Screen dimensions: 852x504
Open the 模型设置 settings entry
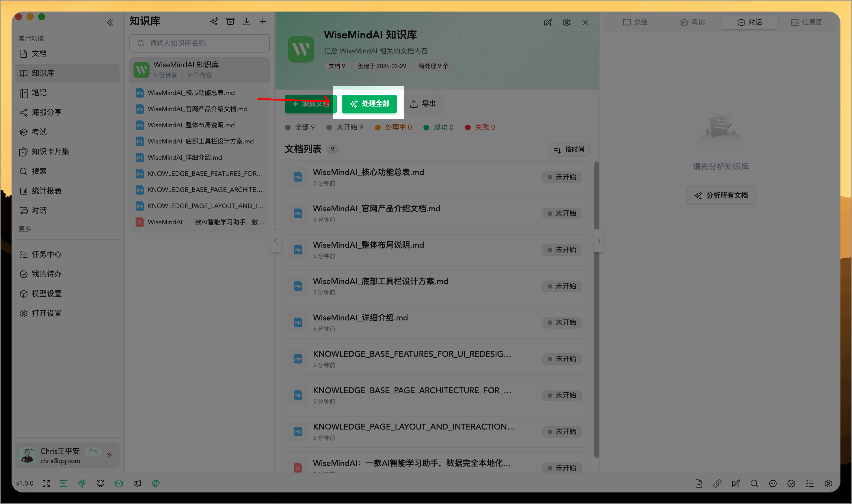[46, 294]
